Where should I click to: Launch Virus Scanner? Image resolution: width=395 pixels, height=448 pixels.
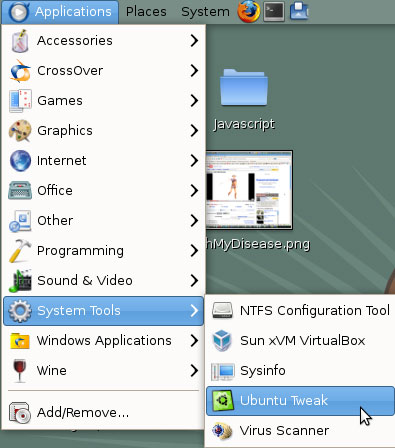[300, 431]
